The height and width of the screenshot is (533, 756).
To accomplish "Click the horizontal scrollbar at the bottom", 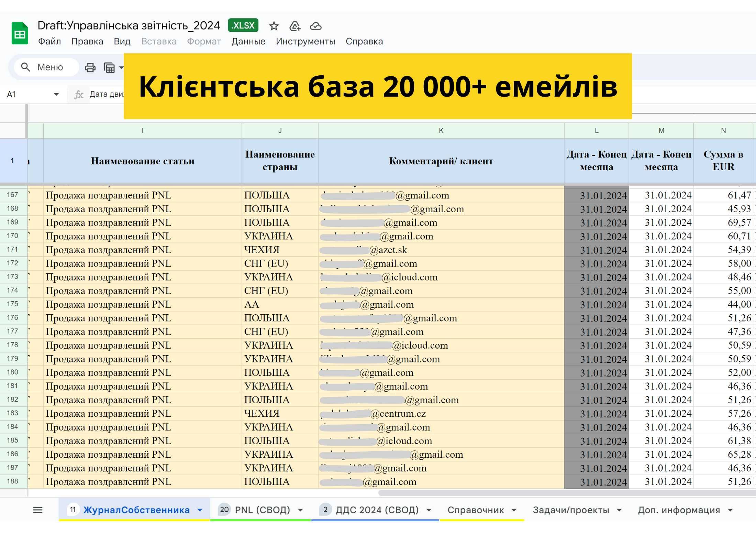I will (x=567, y=493).
